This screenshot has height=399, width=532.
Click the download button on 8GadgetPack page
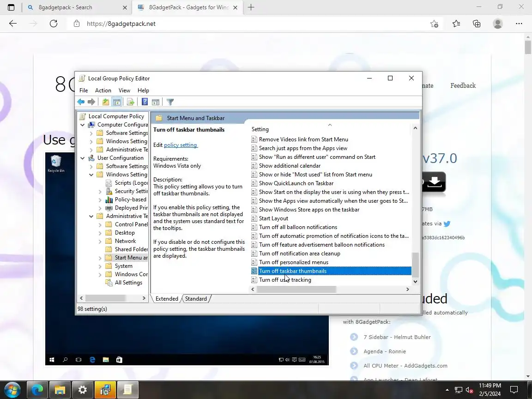click(x=434, y=182)
